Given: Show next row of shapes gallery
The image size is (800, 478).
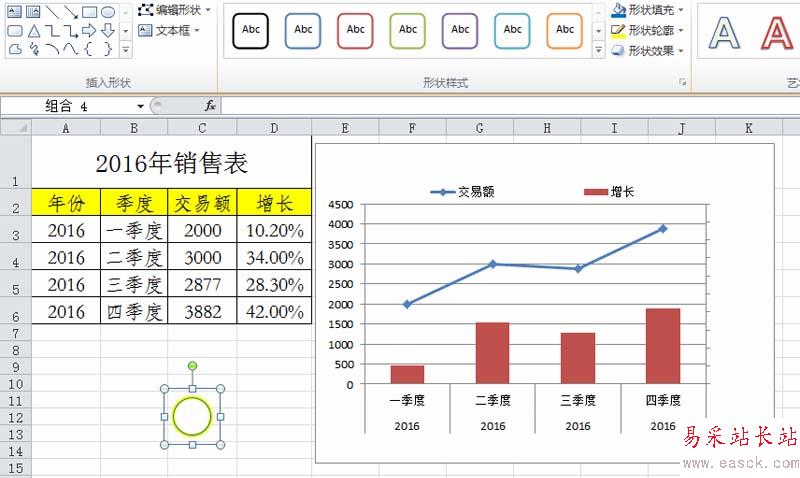Looking at the screenshot, I should 126,31.
